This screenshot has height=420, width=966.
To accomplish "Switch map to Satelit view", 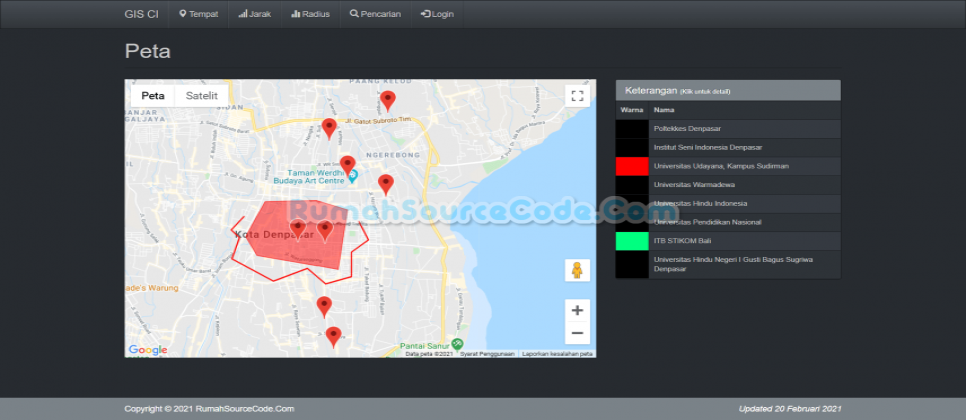I will pos(201,95).
